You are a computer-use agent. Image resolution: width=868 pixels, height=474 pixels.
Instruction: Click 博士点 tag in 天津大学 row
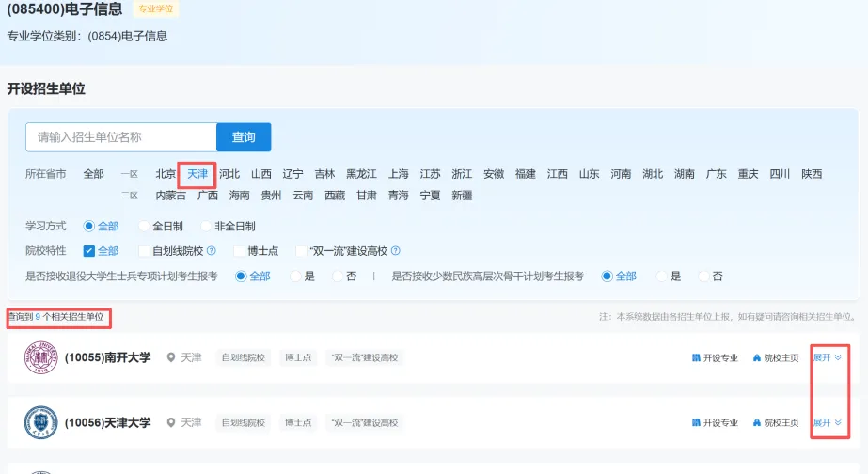click(298, 422)
